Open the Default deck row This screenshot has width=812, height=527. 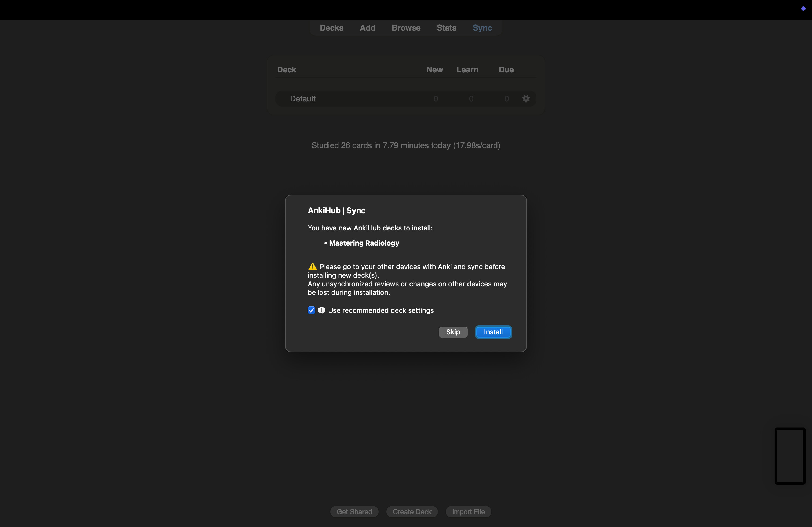303,98
